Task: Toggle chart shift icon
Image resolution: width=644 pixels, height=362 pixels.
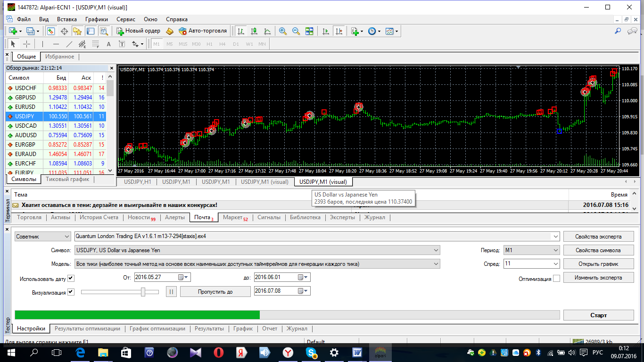Action: click(339, 31)
